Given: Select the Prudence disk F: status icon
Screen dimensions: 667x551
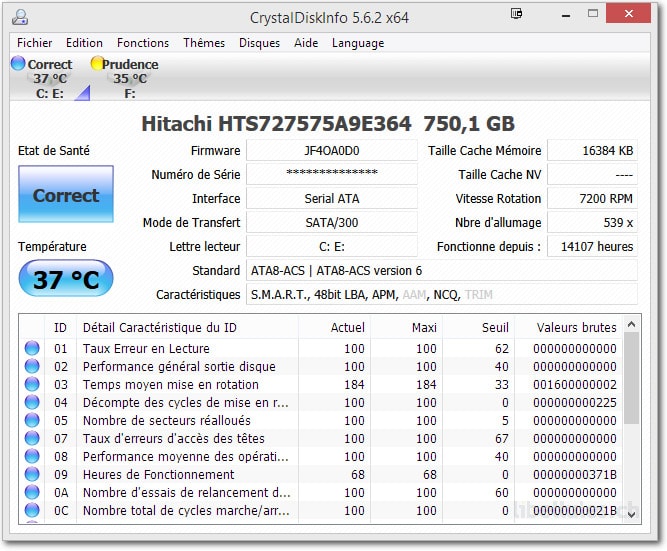Looking at the screenshot, I should tap(97, 63).
